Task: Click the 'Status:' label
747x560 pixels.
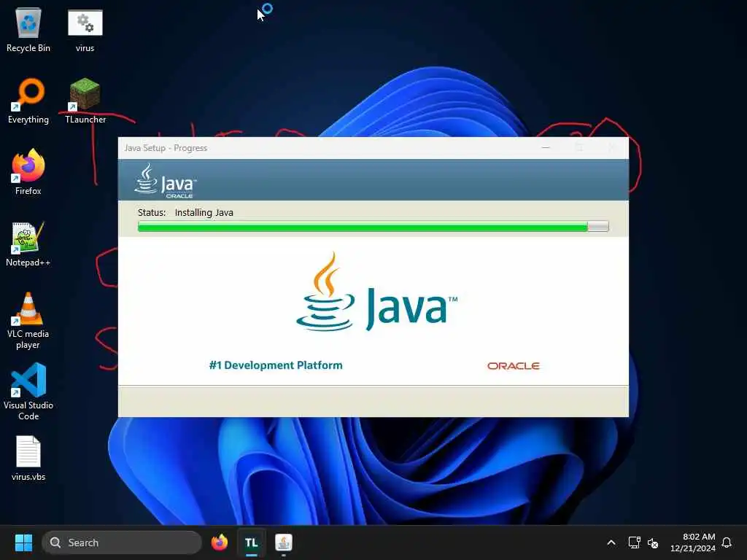Action: 152,212
